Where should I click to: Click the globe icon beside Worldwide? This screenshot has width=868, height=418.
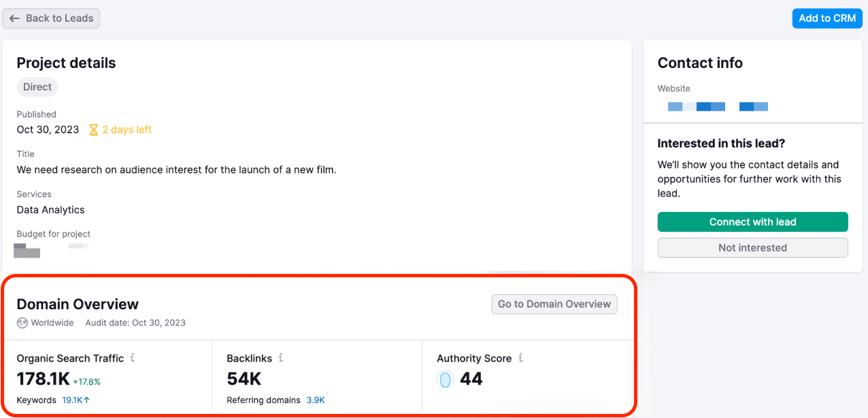click(x=21, y=322)
